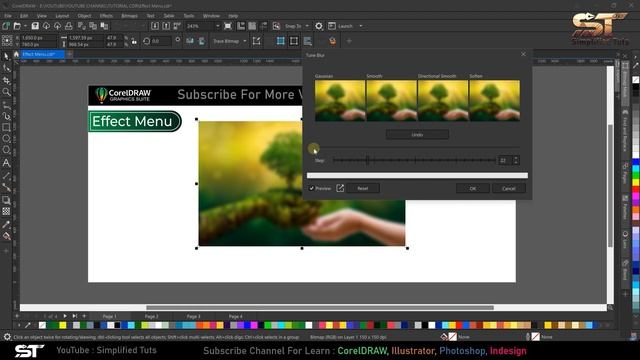Select the Interactive Fill bucket tool
The width and height of the screenshot is (640, 360).
(x=6, y=236)
